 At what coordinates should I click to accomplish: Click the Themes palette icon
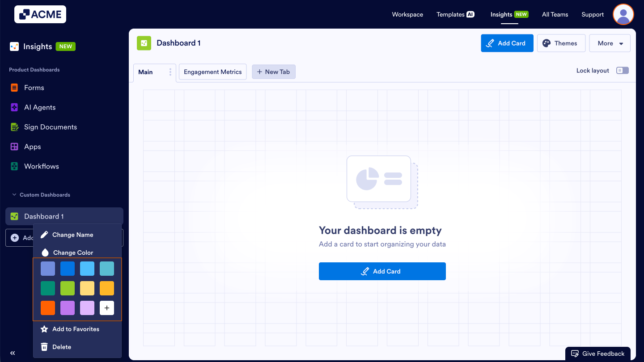tap(547, 43)
